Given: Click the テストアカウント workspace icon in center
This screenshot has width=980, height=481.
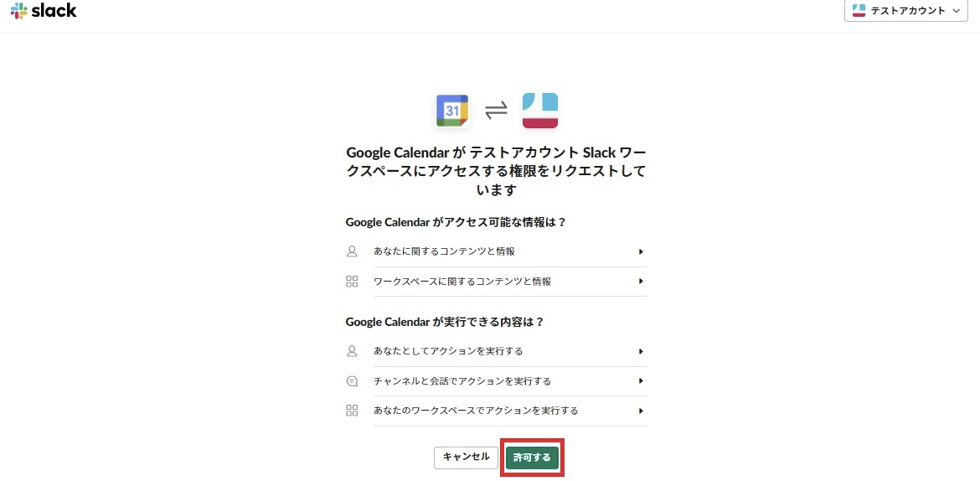Looking at the screenshot, I should [539, 111].
